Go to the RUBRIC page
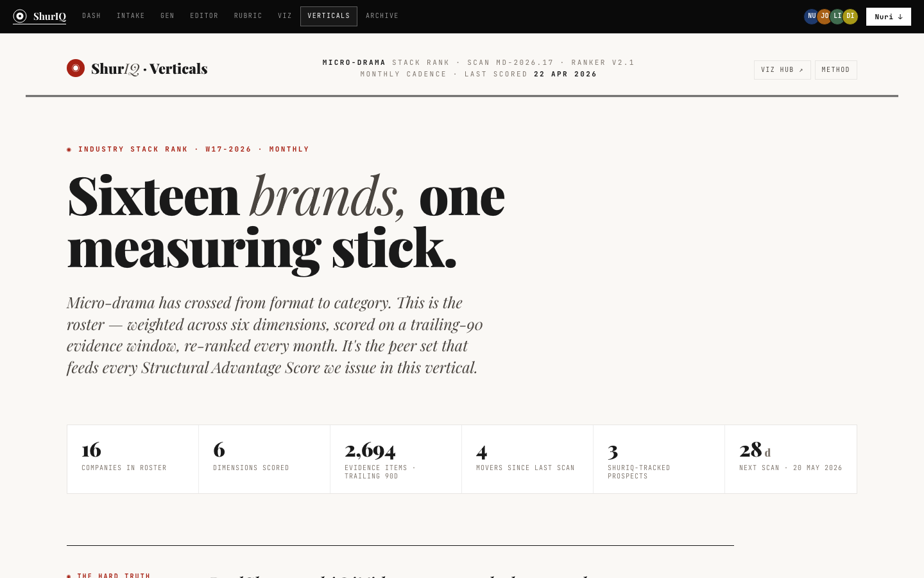Image resolution: width=924 pixels, height=578 pixels. (248, 16)
